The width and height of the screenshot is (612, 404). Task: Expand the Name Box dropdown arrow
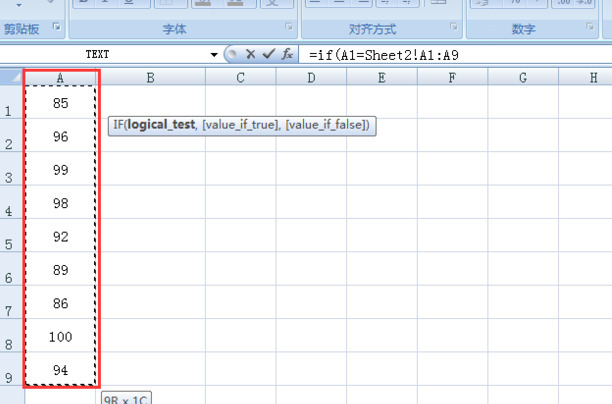click(x=214, y=55)
